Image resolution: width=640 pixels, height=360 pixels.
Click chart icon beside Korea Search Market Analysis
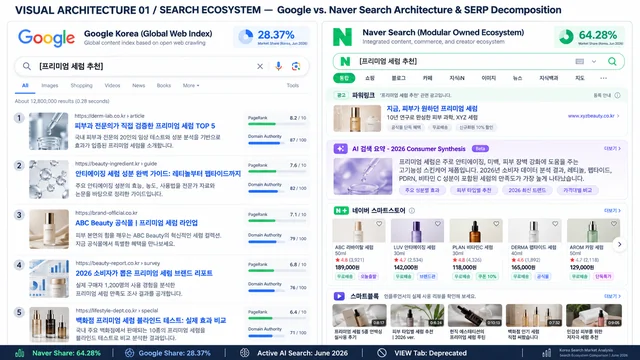547,353
